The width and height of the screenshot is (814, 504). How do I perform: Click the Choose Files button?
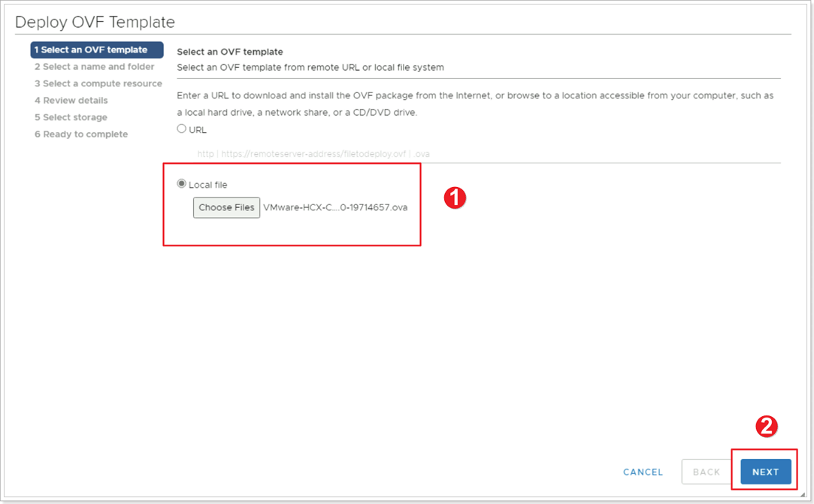click(226, 207)
